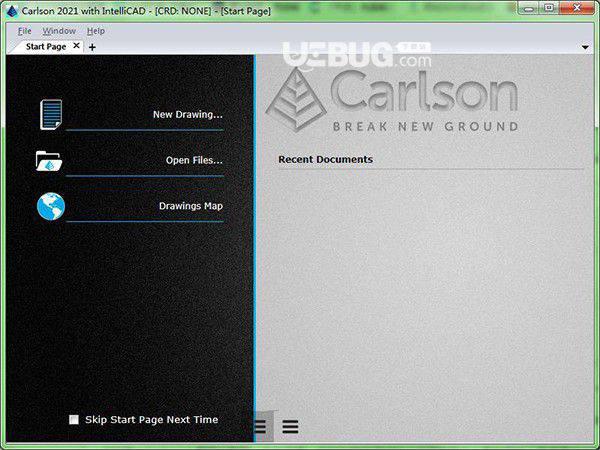Expand the tab list dropdown arrow
This screenshot has height=450, width=600.
(x=585, y=47)
